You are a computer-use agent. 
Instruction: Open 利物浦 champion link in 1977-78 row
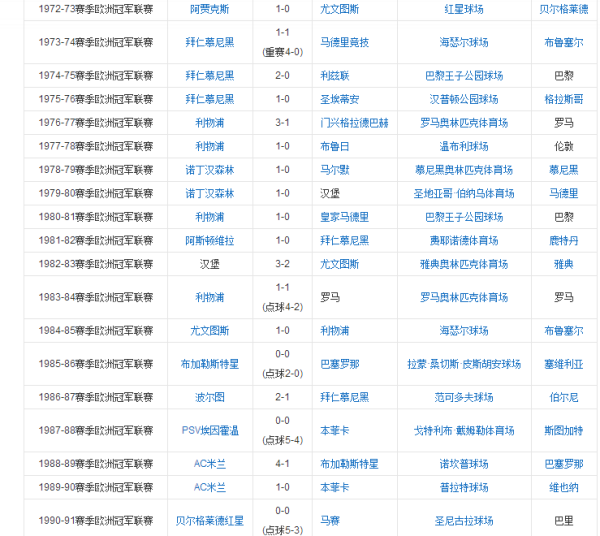209,147
